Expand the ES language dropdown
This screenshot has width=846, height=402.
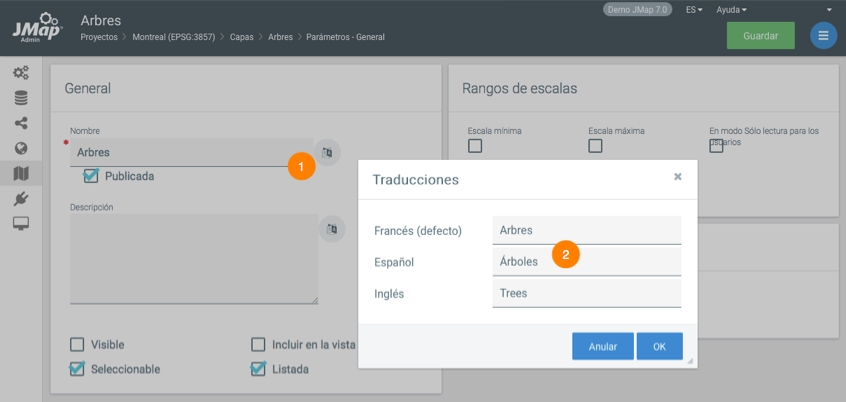[x=693, y=9]
